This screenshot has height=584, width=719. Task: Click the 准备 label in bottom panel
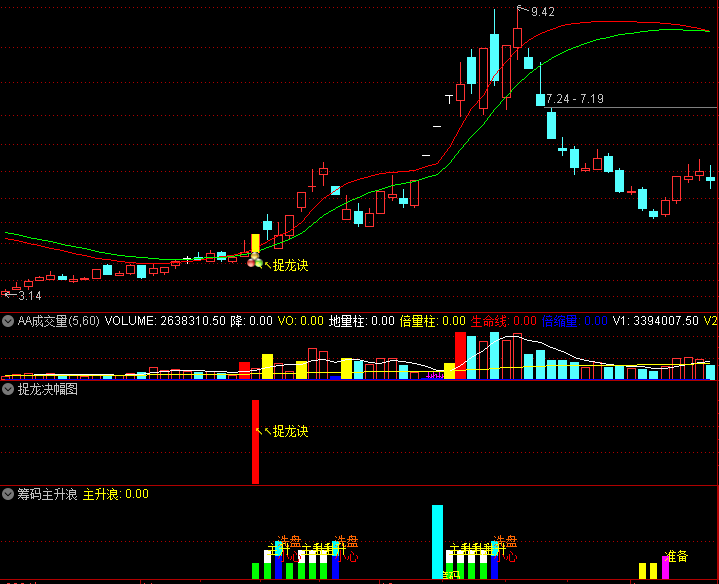[677, 556]
